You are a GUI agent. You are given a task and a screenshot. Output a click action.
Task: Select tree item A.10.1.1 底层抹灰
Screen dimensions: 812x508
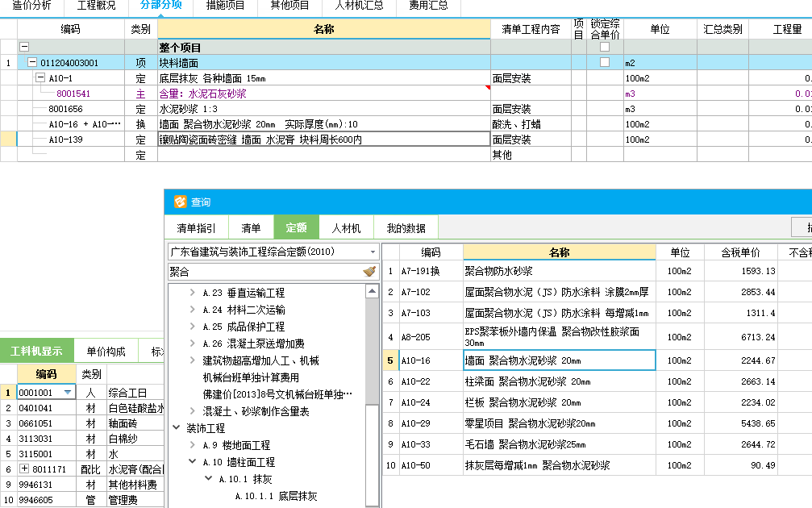276,496
